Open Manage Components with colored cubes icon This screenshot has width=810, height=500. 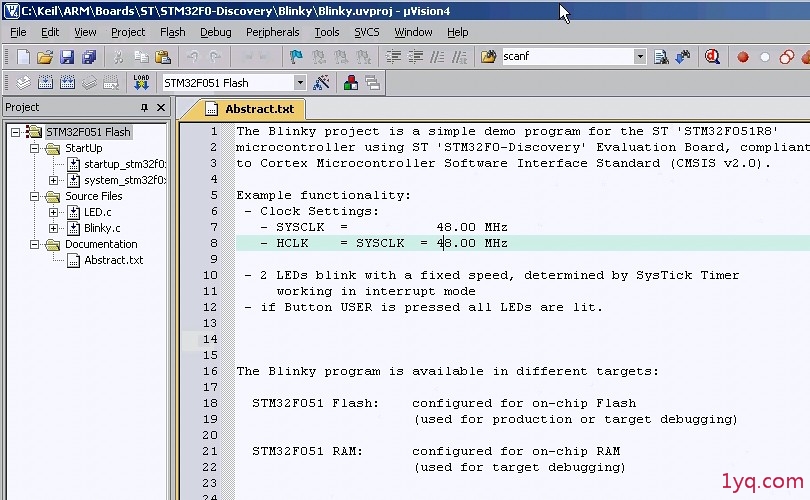[x=351, y=83]
